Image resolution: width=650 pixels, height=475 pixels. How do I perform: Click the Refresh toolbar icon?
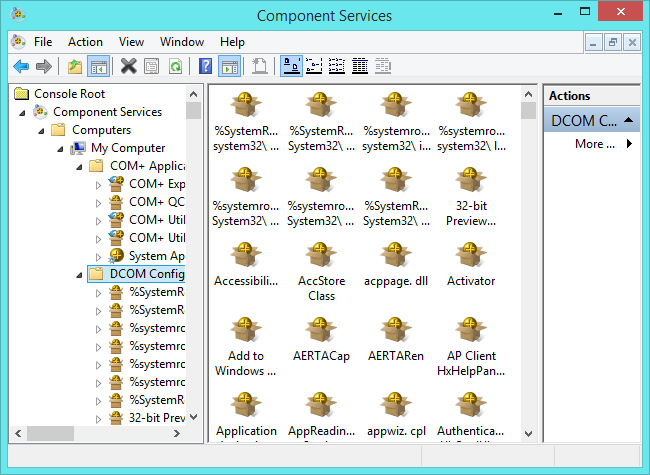(175, 66)
